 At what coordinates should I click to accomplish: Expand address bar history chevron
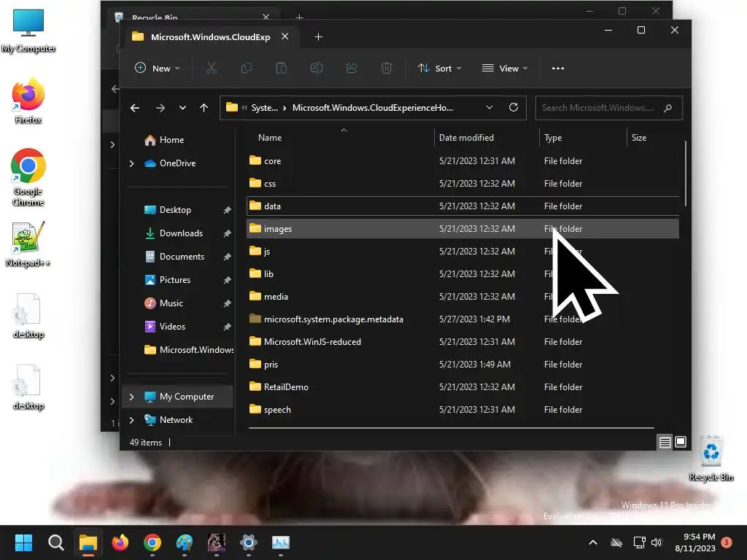[489, 108]
